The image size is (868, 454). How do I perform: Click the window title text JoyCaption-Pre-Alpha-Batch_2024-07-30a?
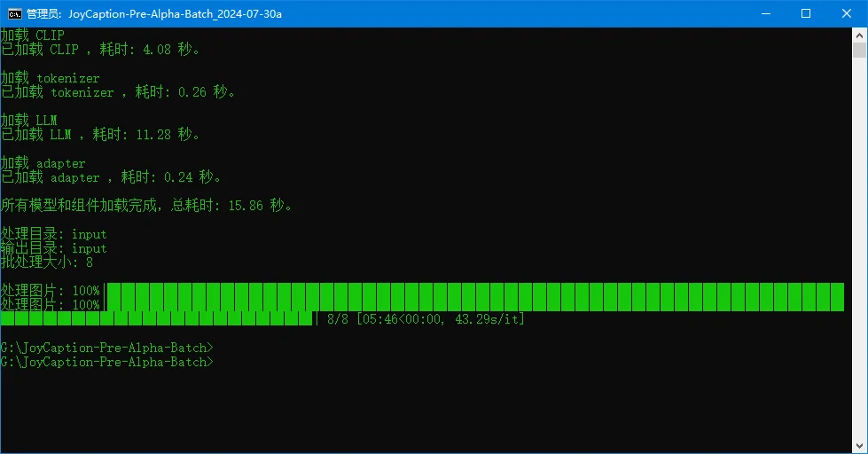click(x=175, y=14)
